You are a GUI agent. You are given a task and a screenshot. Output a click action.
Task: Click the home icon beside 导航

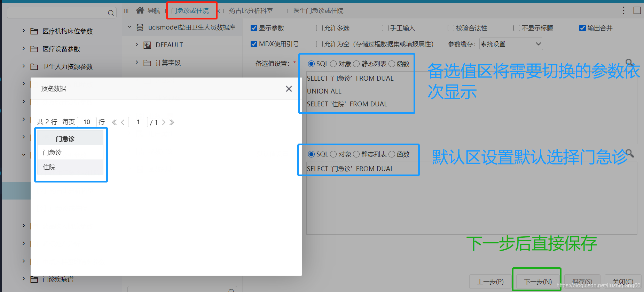(x=140, y=10)
